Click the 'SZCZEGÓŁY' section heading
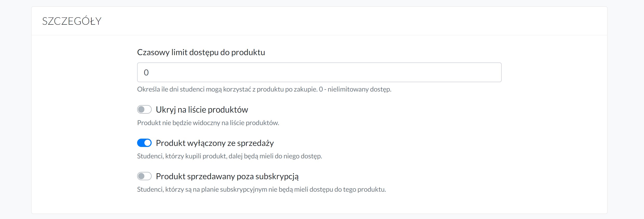The width and height of the screenshot is (644, 219). point(72,21)
